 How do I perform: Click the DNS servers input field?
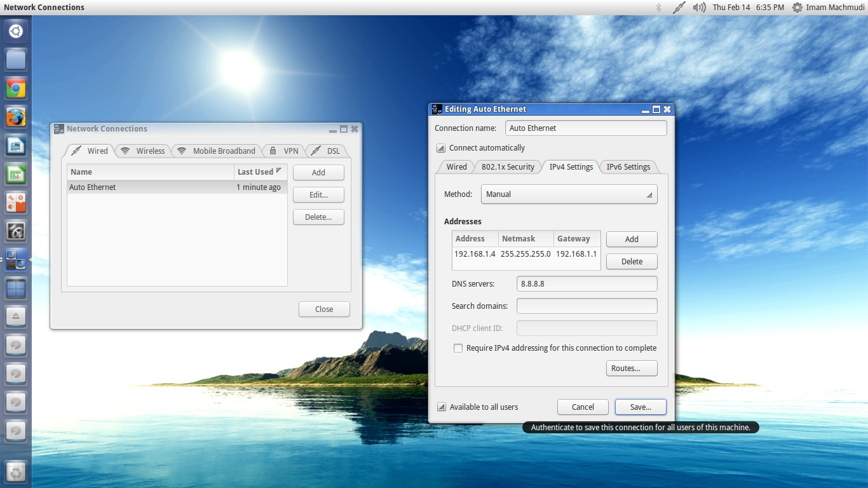pyautogui.click(x=586, y=283)
